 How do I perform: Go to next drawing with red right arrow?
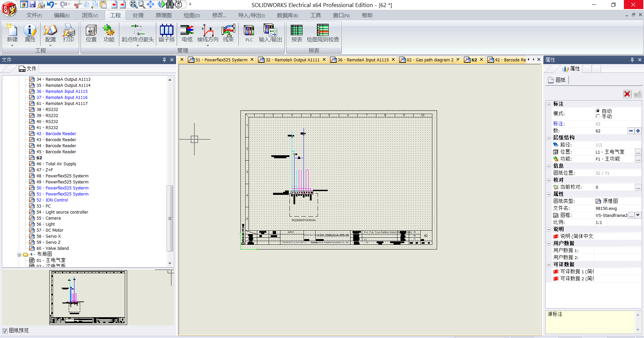(x=123, y=4)
